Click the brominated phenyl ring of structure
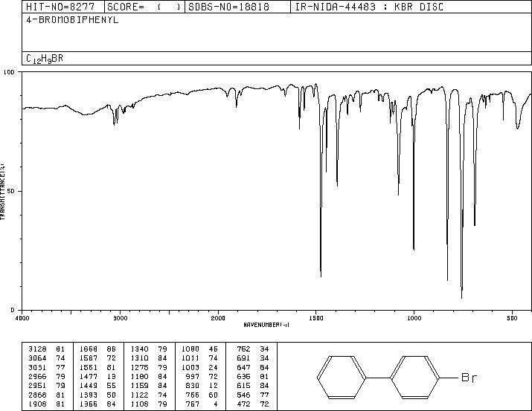 pos(414,378)
